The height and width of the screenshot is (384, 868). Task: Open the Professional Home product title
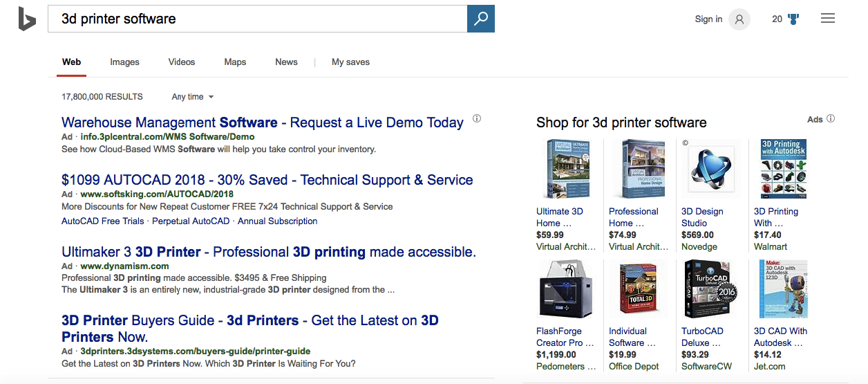(634, 217)
